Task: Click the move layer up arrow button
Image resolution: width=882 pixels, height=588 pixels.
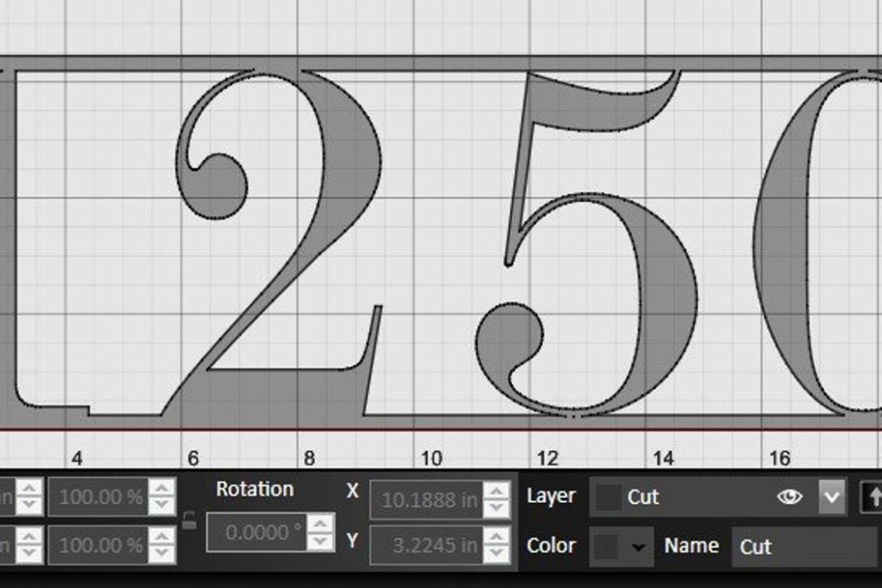Action: (x=873, y=498)
